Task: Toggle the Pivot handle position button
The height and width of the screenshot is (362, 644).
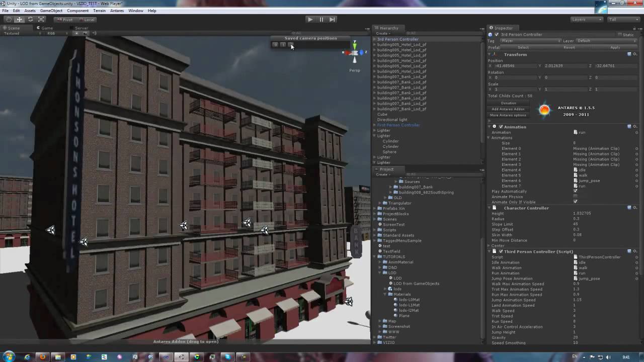Action: (x=64, y=20)
